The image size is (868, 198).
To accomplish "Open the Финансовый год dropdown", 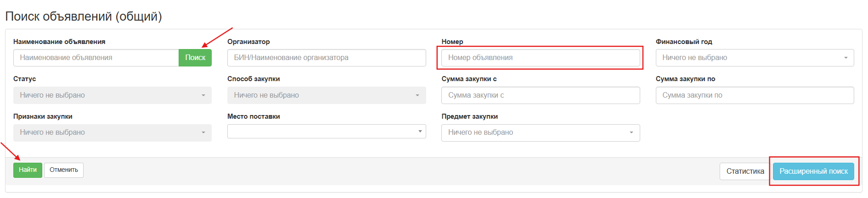I will click(x=755, y=58).
